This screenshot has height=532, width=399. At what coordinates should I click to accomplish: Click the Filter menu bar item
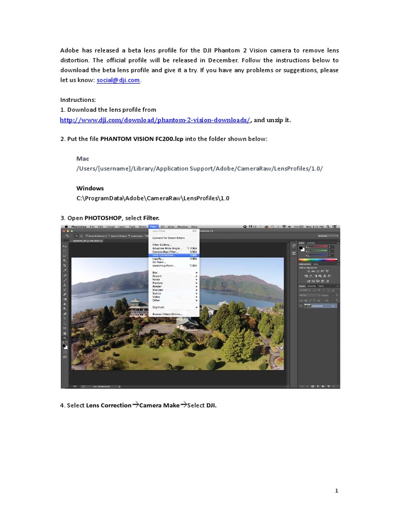tap(153, 227)
